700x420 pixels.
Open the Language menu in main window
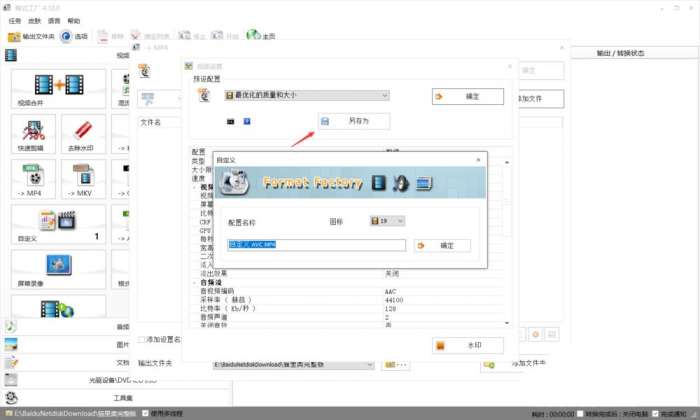click(54, 21)
